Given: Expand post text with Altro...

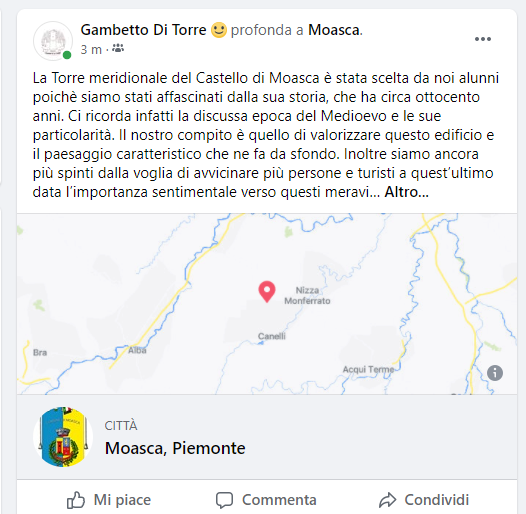Looking at the screenshot, I should coord(406,192).
